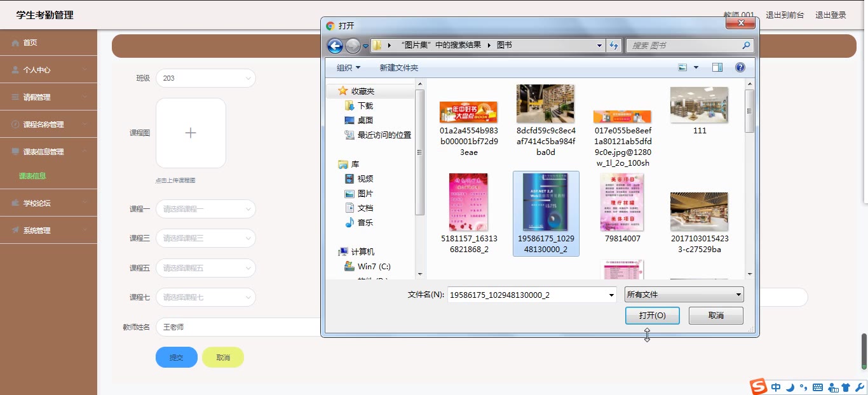Select 图片 library in navigation pane
This screenshot has width=868, height=395.
359,193
